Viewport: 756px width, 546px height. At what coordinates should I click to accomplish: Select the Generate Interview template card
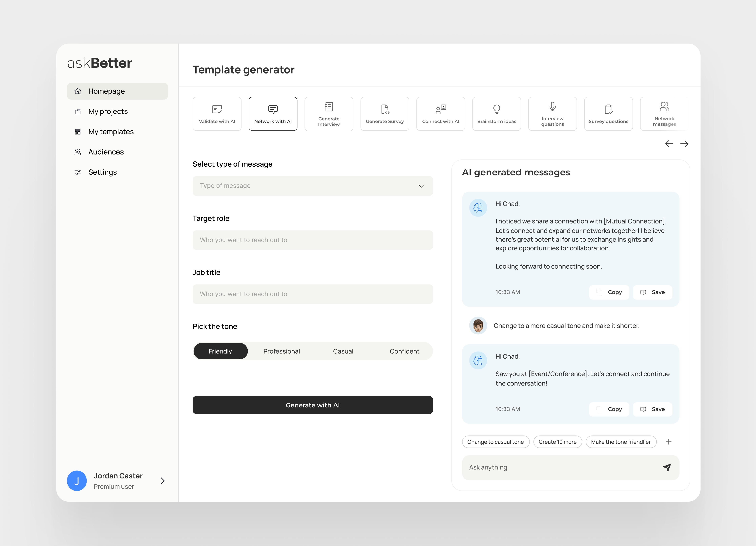(329, 114)
